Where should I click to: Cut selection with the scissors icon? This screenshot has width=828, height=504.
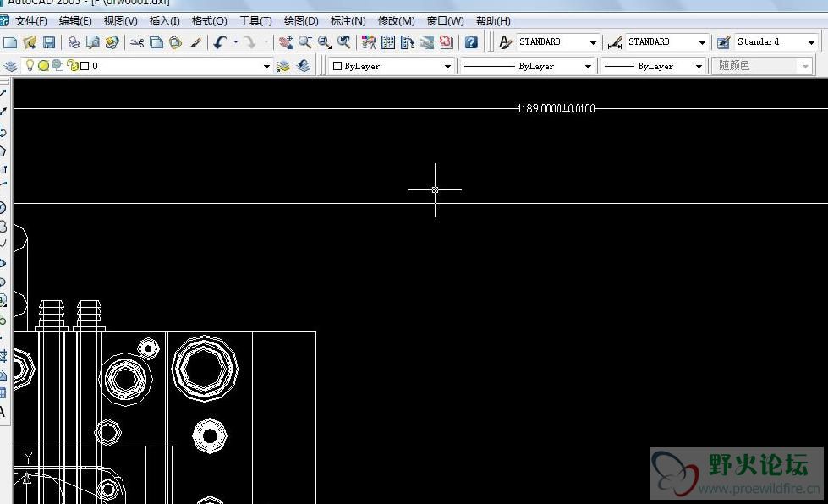coord(137,42)
